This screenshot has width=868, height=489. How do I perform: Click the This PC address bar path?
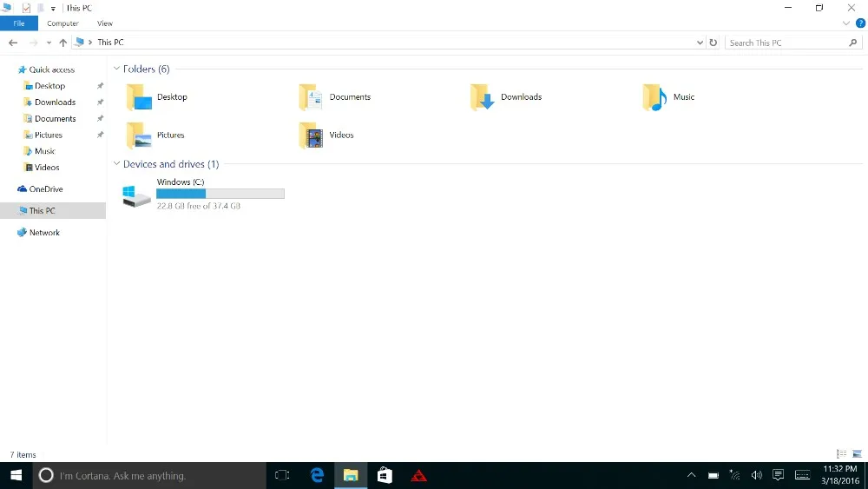(110, 42)
